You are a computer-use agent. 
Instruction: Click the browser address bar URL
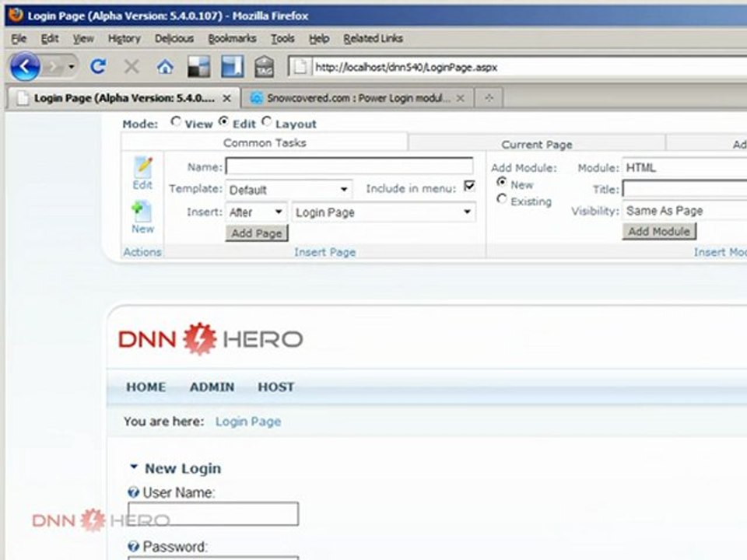click(x=406, y=67)
